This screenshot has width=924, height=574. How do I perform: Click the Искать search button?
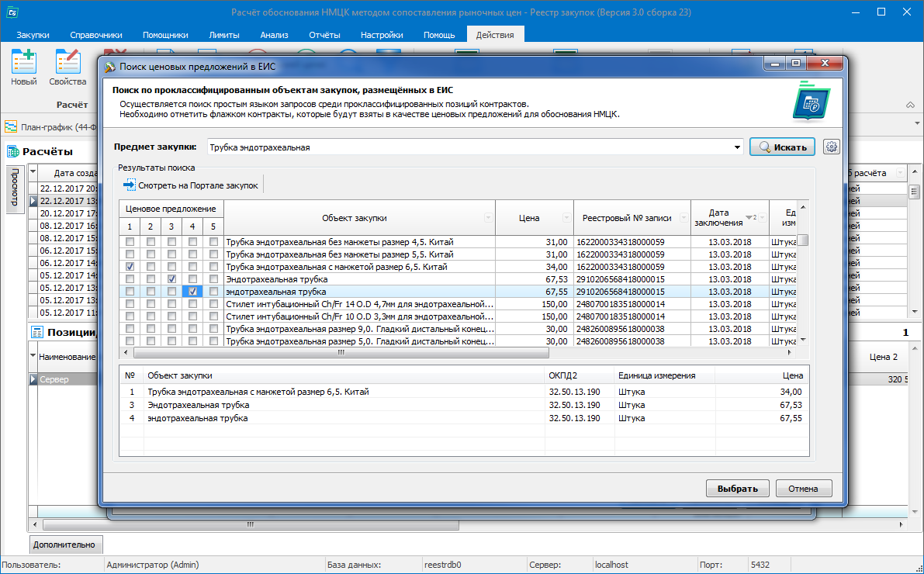[x=782, y=147]
